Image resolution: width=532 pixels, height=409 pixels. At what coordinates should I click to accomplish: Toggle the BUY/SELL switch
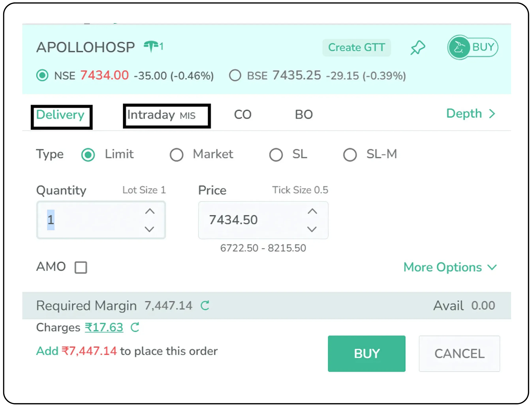472,47
